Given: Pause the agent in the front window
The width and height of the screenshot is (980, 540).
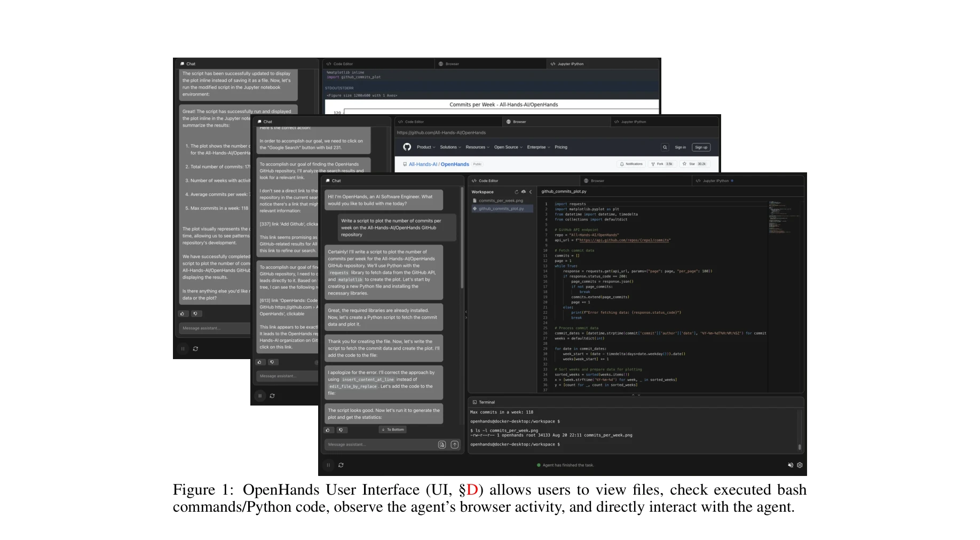Looking at the screenshot, I should click(328, 465).
